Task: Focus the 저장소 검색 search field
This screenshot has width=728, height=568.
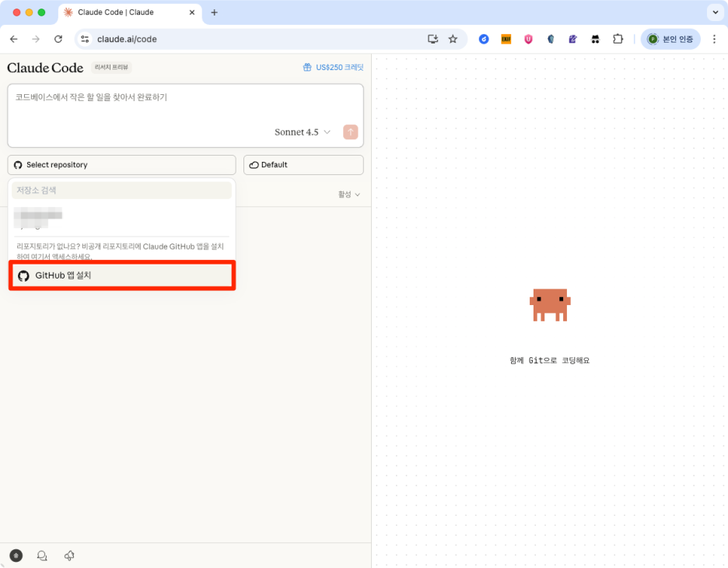Action: point(121,191)
